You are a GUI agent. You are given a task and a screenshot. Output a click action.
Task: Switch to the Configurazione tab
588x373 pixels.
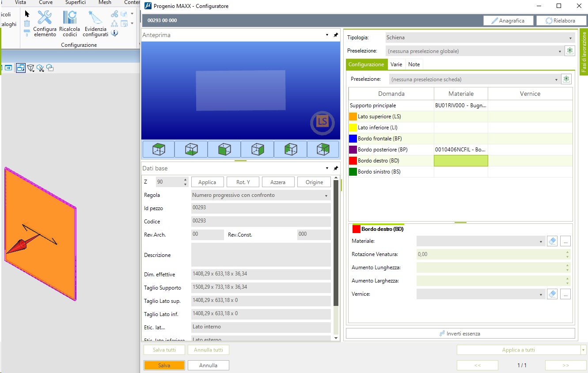pyautogui.click(x=366, y=64)
